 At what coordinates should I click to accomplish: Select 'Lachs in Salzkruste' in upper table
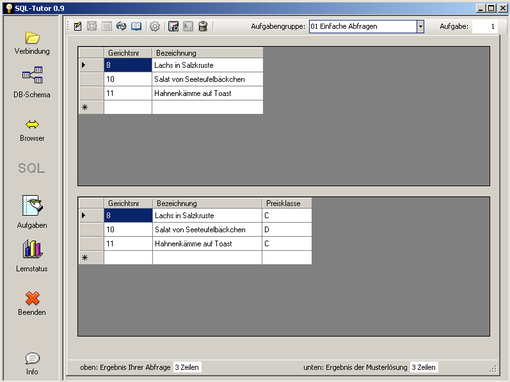(x=207, y=65)
